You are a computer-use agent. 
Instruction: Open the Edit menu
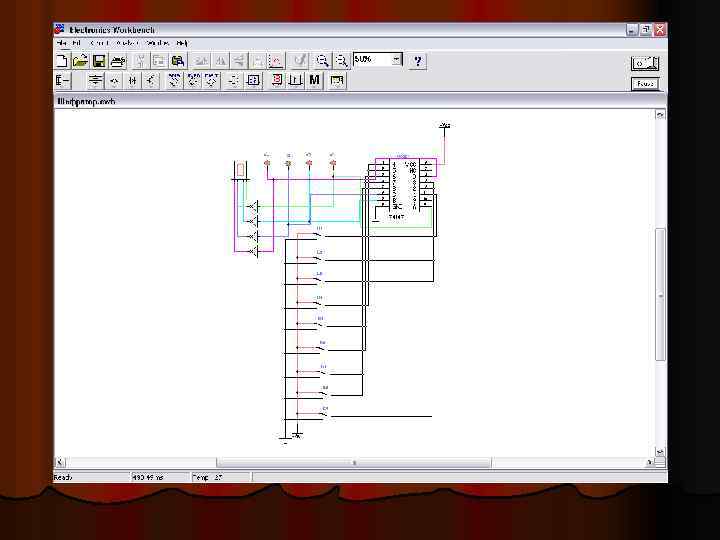[76, 43]
